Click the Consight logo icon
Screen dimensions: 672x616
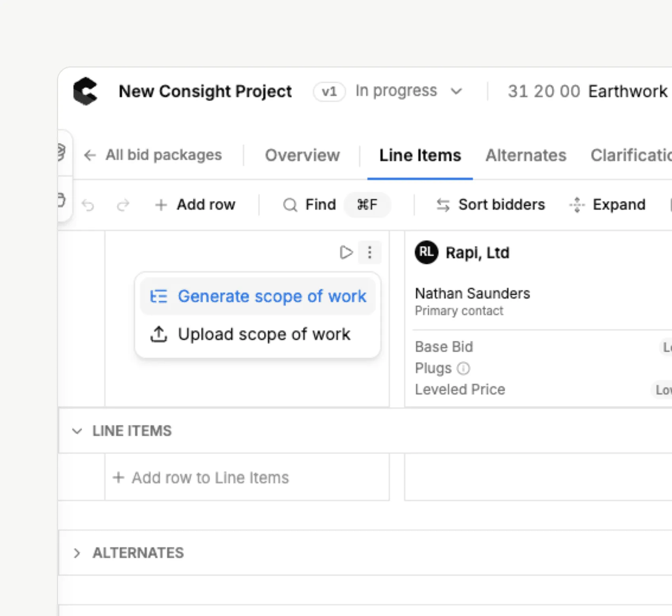tap(85, 91)
